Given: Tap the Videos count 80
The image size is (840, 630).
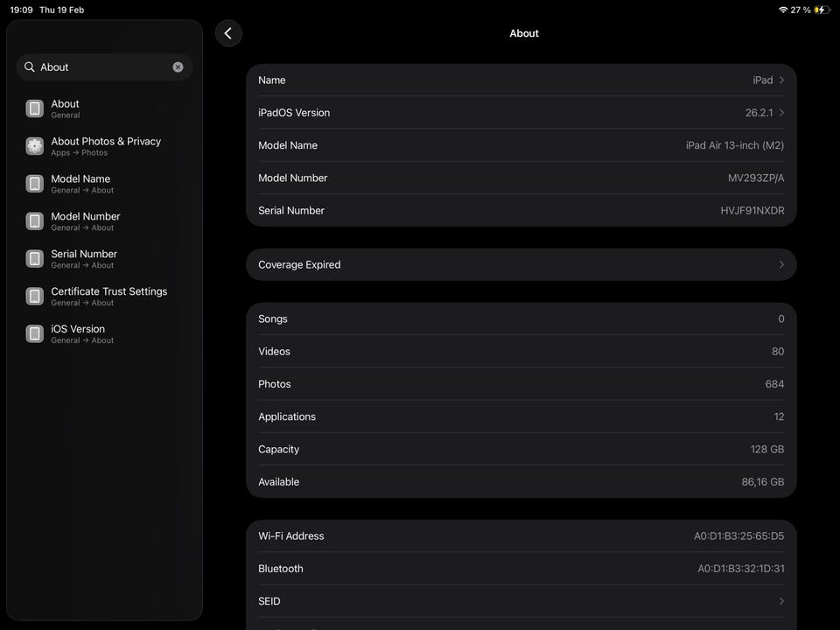Looking at the screenshot, I should 778,352.
